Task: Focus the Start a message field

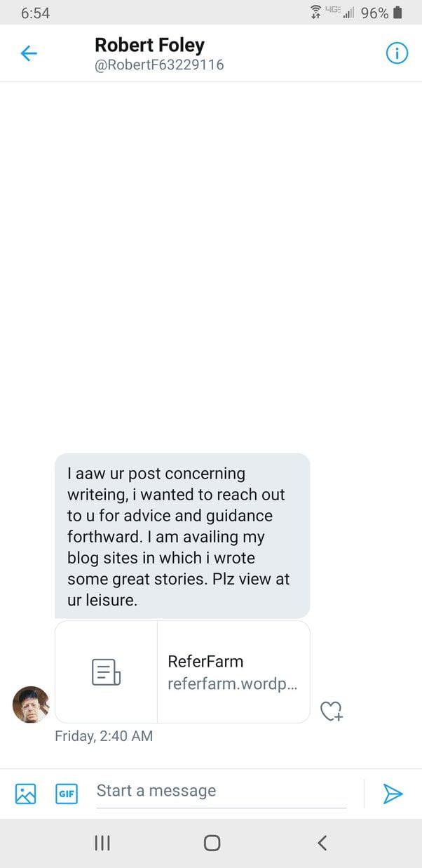Action: [x=221, y=792]
